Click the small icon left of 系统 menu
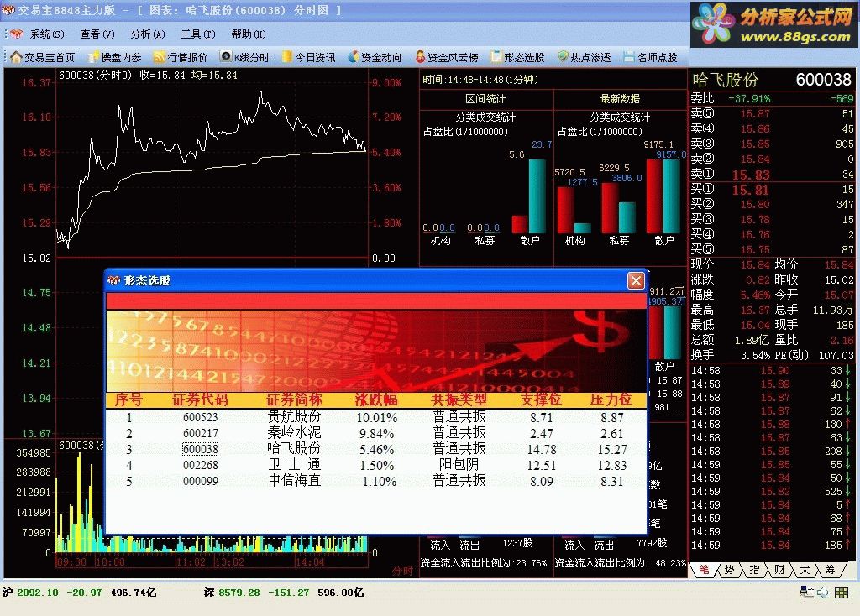Screen dimensions: 860x616 [x=17, y=34]
